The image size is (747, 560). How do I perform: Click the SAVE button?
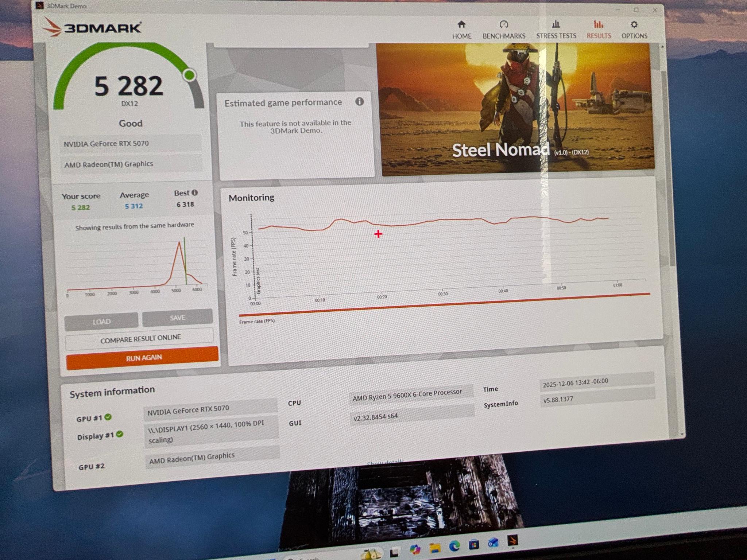(x=177, y=318)
